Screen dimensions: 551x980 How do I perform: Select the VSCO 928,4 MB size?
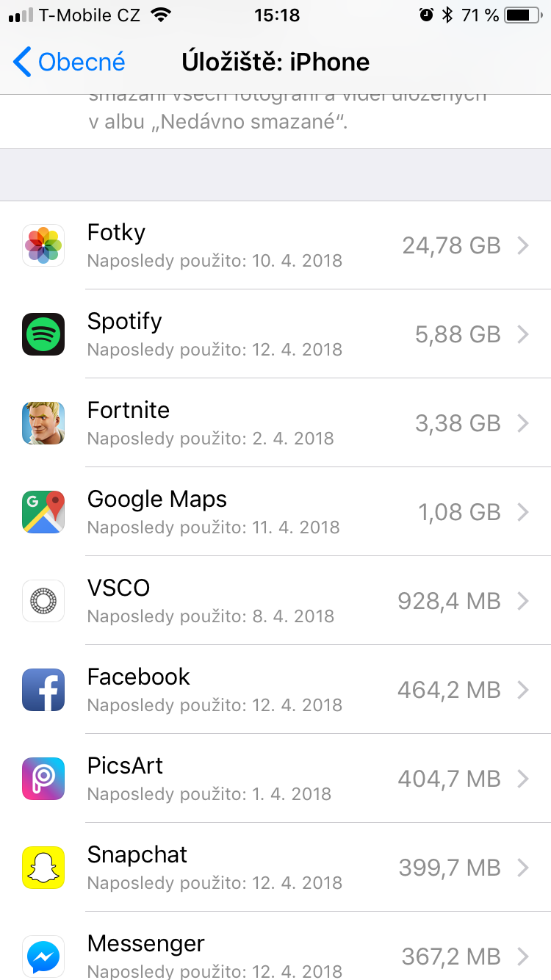click(448, 601)
